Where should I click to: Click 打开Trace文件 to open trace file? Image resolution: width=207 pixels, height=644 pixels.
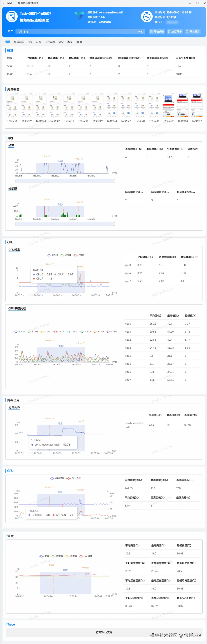click(x=104, y=632)
